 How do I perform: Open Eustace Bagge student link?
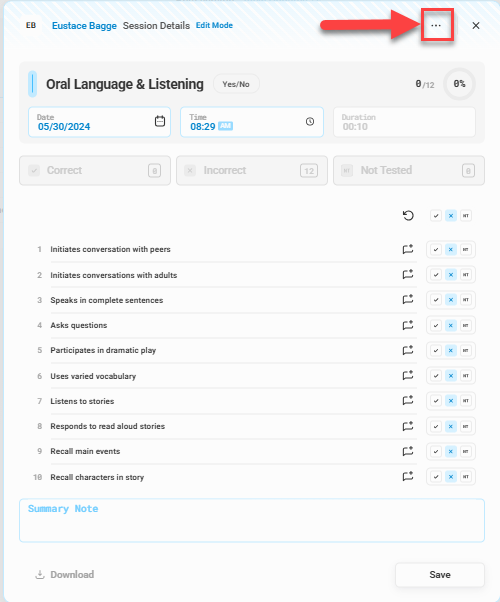pyautogui.click(x=84, y=26)
